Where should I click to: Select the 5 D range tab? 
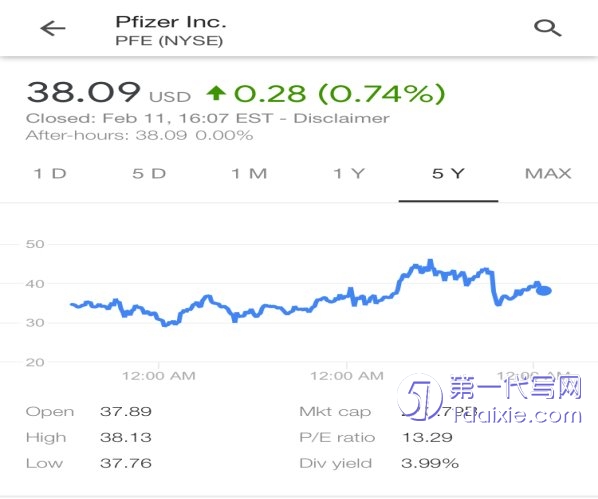[149, 174]
